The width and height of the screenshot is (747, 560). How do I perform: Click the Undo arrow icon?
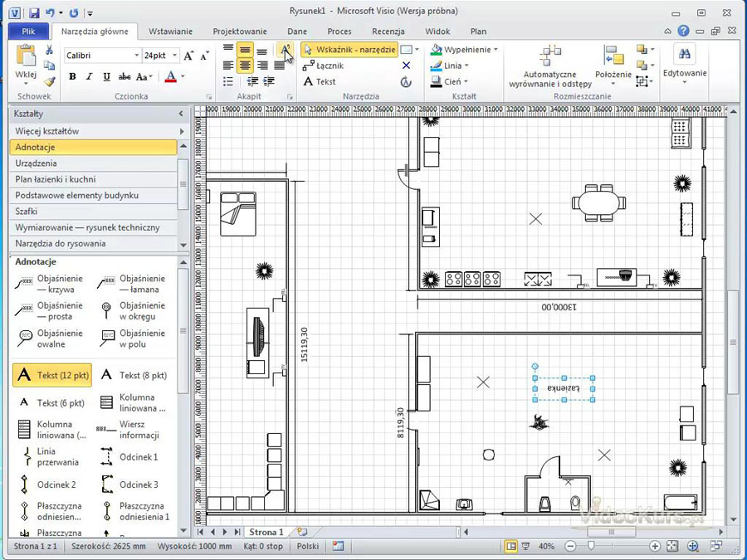point(50,12)
